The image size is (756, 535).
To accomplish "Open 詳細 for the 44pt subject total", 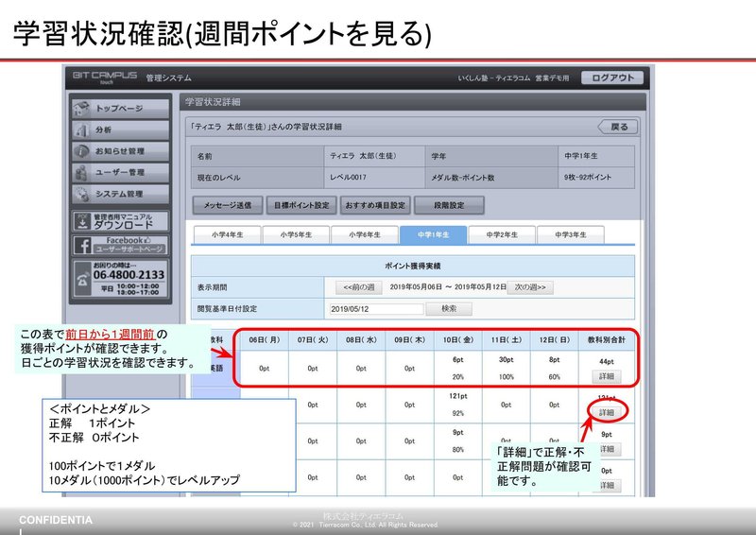I will [x=607, y=376].
